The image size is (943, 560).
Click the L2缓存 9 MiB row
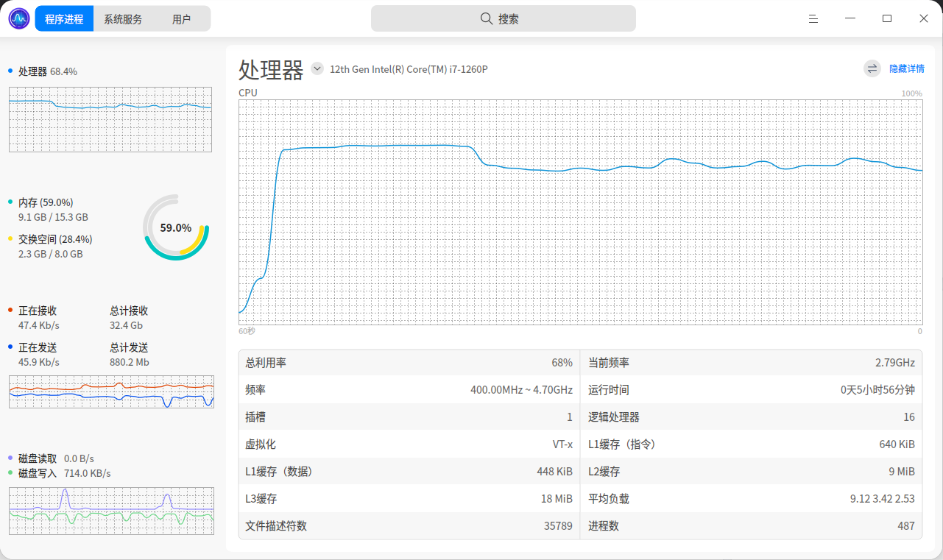click(x=752, y=472)
